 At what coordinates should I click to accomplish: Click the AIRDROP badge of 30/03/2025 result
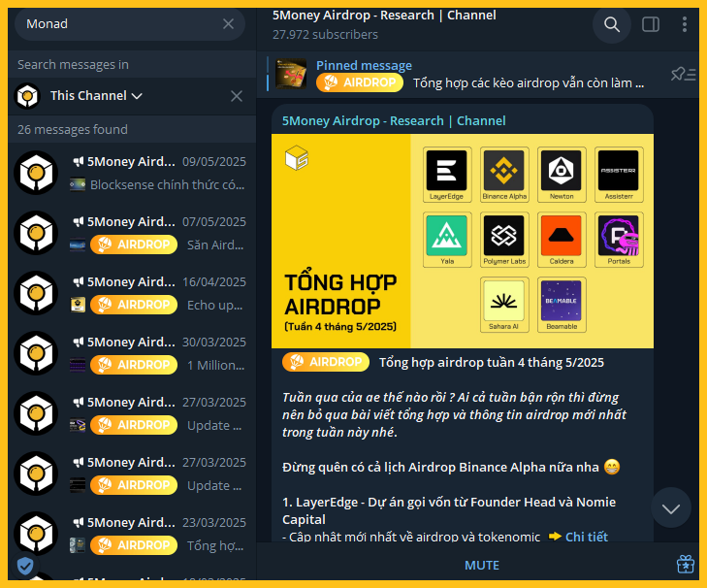[134, 365]
